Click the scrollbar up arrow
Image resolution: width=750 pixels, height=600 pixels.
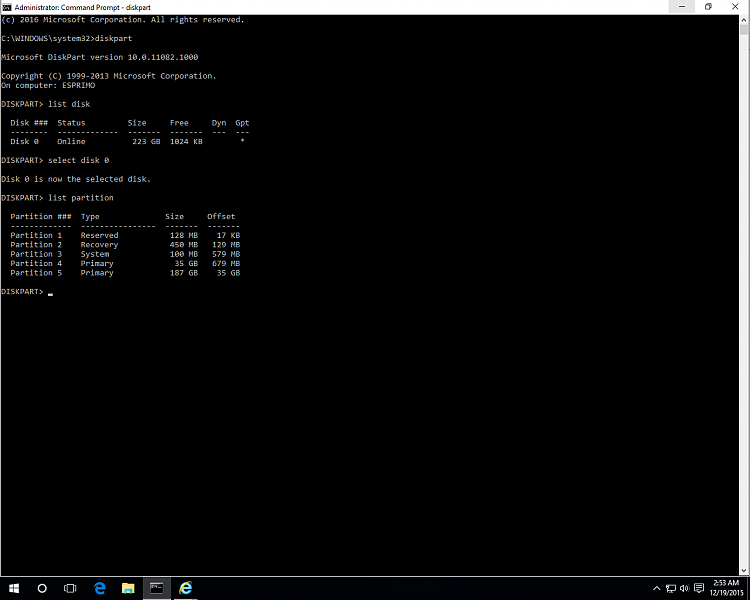pyautogui.click(x=744, y=20)
